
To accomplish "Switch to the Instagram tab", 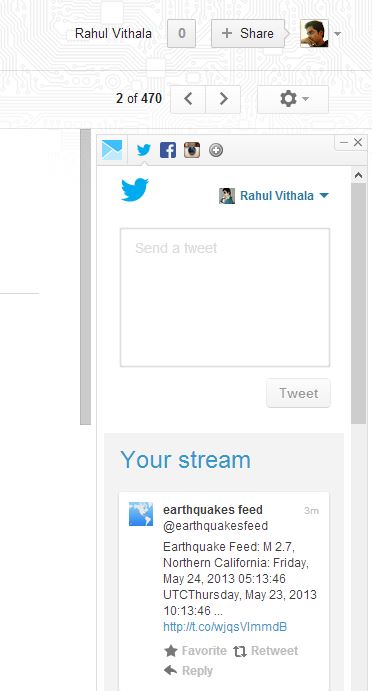I will point(192,150).
